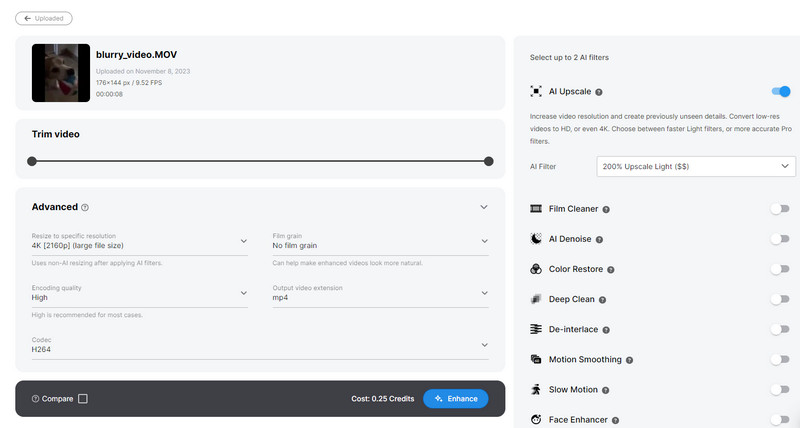The width and height of the screenshot is (800, 428).
Task: Click the trim video start handle
Action: point(32,161)
